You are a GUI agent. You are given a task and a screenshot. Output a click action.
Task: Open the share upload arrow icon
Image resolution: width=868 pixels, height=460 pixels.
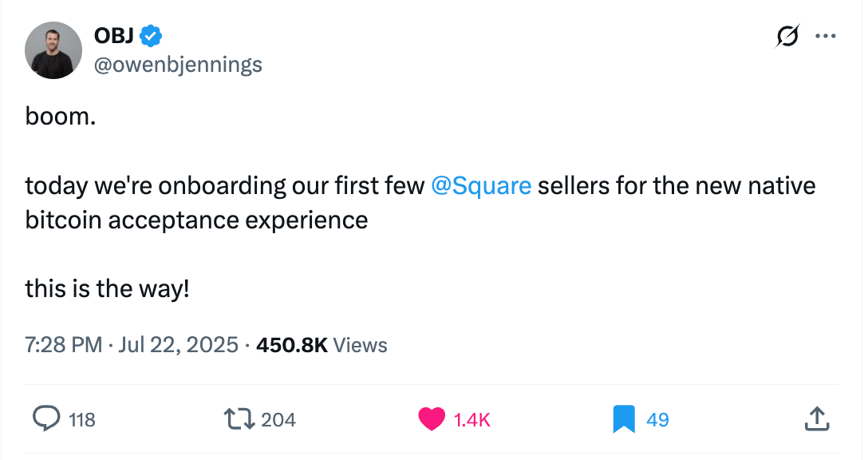817,418
